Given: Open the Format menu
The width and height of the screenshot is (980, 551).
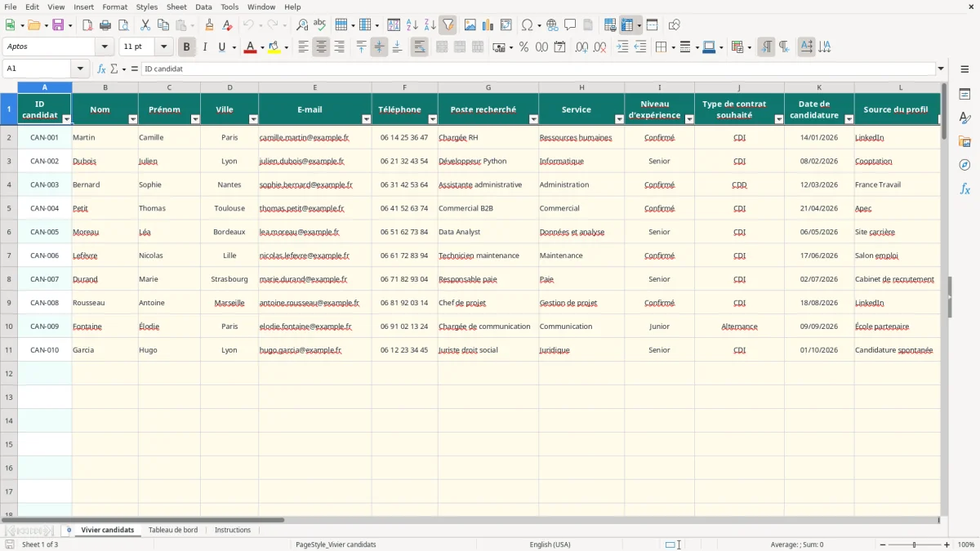Looking at the screenshot, I should 115,7.
